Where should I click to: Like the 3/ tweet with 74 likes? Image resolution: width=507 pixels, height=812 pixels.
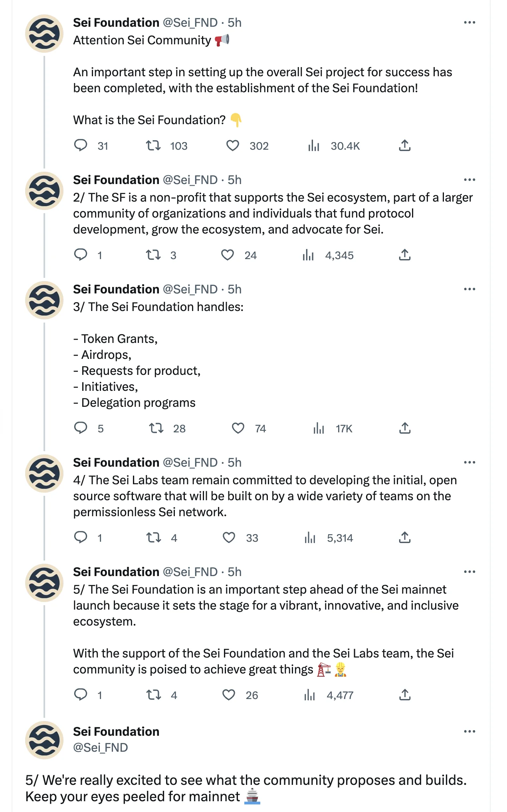click(238, 428)
